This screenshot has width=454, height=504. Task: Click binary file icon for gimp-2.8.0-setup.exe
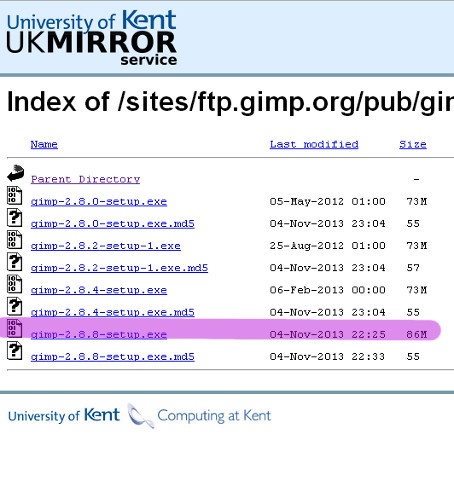point(14,195)
